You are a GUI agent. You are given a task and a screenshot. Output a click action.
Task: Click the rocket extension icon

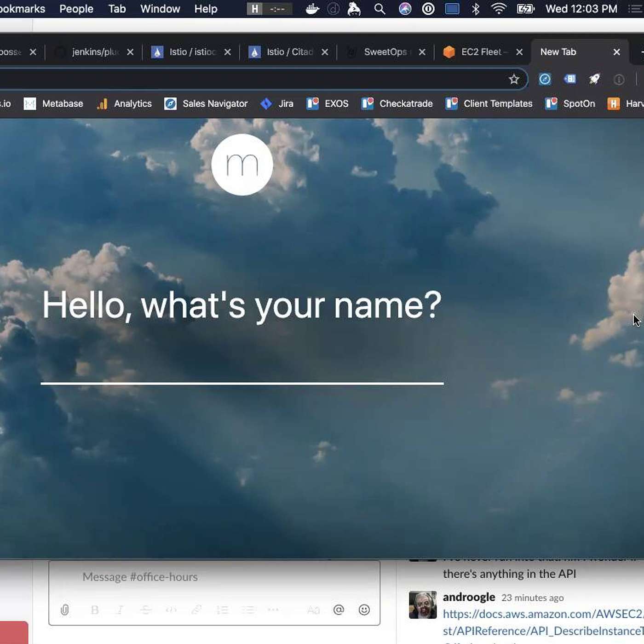594,80
